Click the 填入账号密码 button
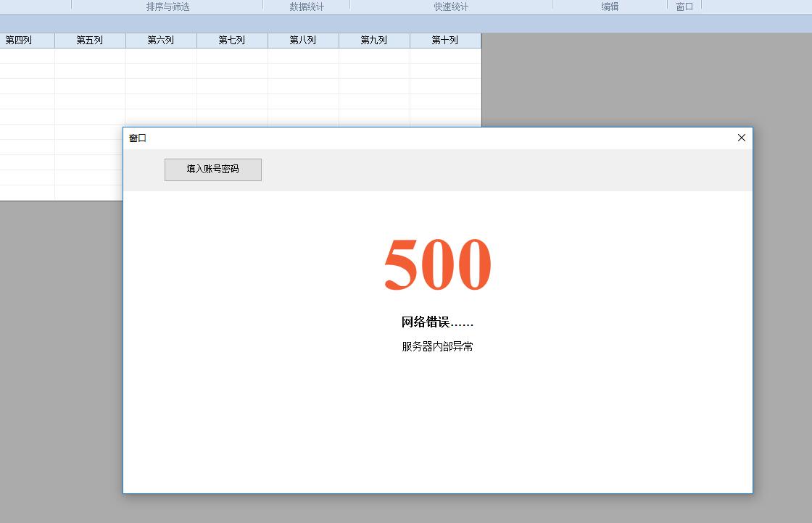812x523 pixels. pos(212,170)
